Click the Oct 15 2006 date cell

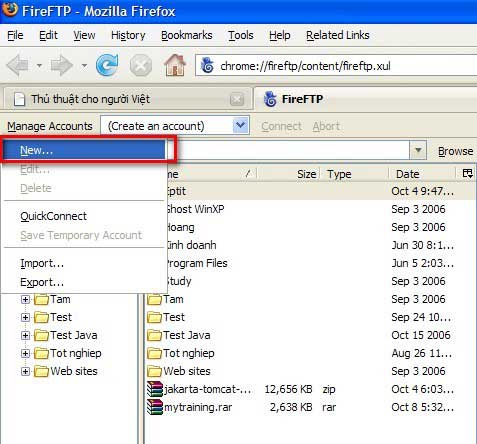pyautogui.click(x=421, y=335)
